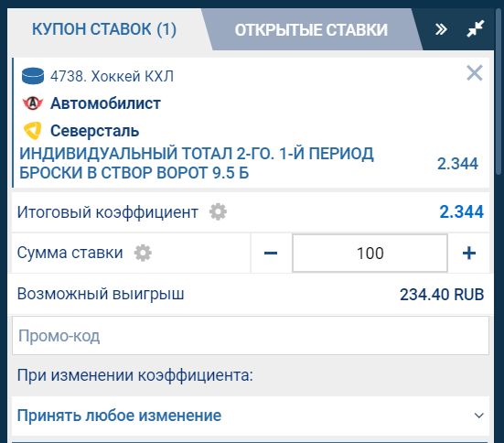Switch to Открытые ставки tab

311,30
